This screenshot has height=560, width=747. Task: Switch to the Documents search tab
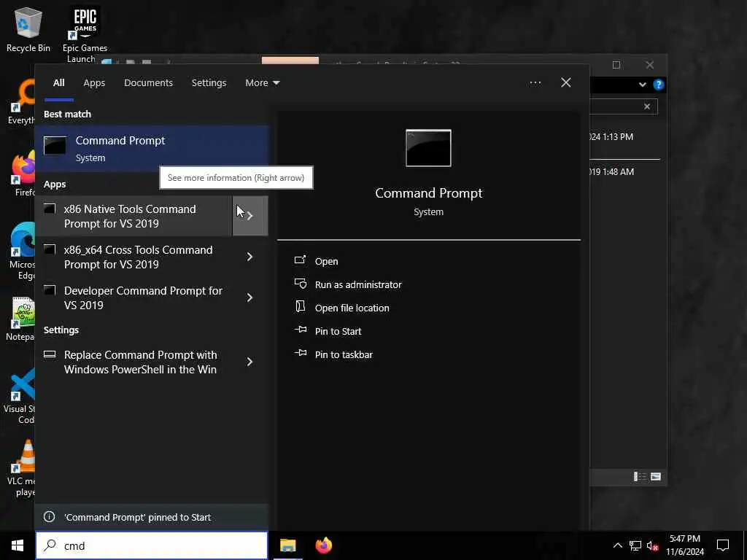point(148,83)
